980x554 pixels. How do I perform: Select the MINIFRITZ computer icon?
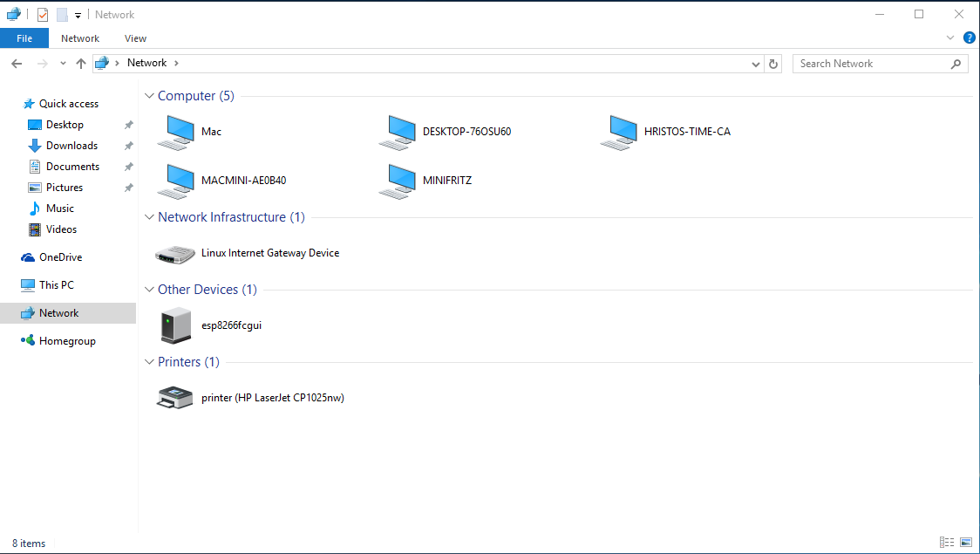pyautogui.click(x=398, y=181)
